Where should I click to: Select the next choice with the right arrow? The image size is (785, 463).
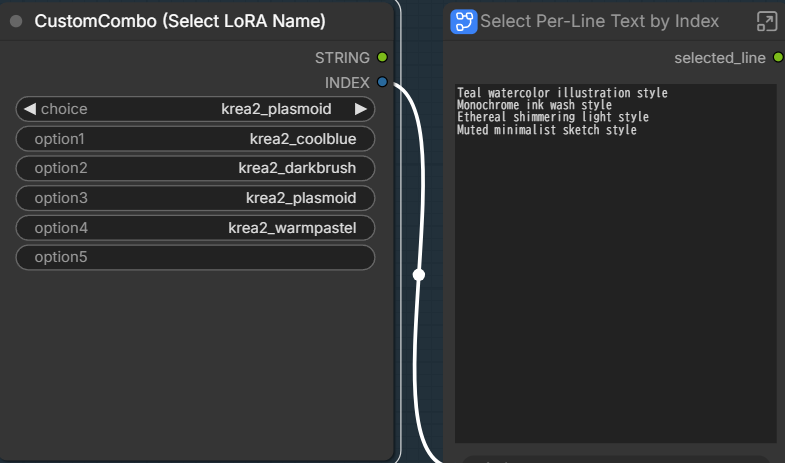coord(360,109)
